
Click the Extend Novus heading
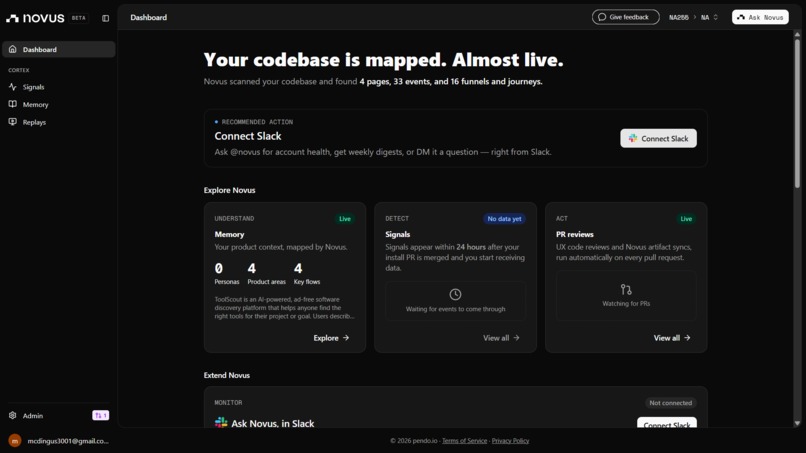pos(227,375)
